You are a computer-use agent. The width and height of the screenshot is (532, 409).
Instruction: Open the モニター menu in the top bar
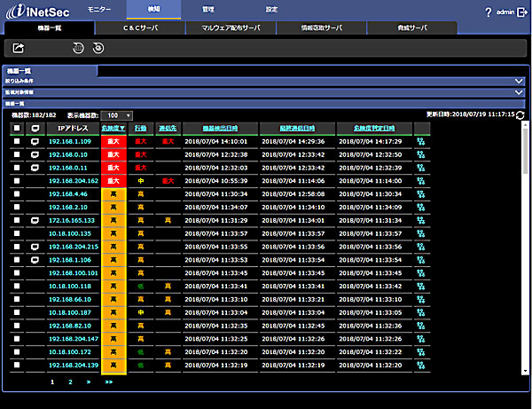[100, 8]
